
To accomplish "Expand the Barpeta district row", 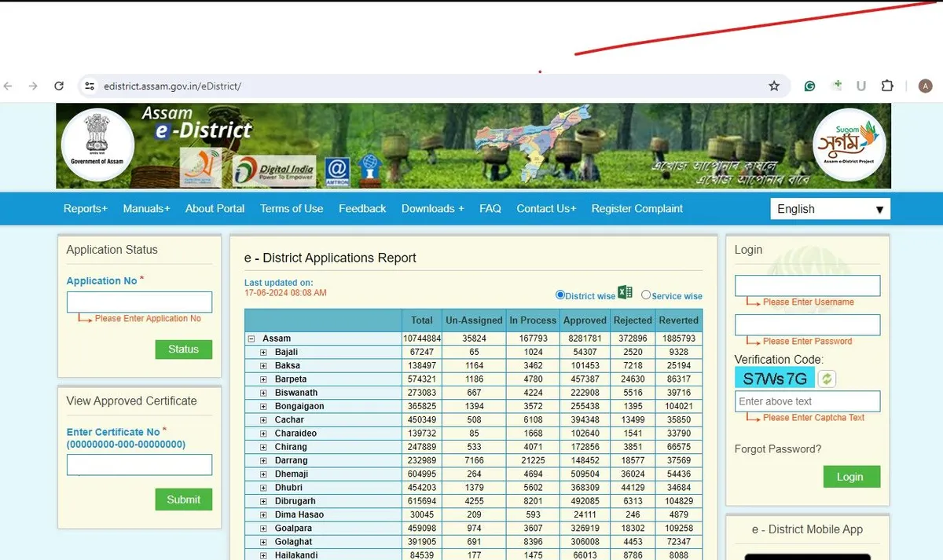I will pos(264,379).
